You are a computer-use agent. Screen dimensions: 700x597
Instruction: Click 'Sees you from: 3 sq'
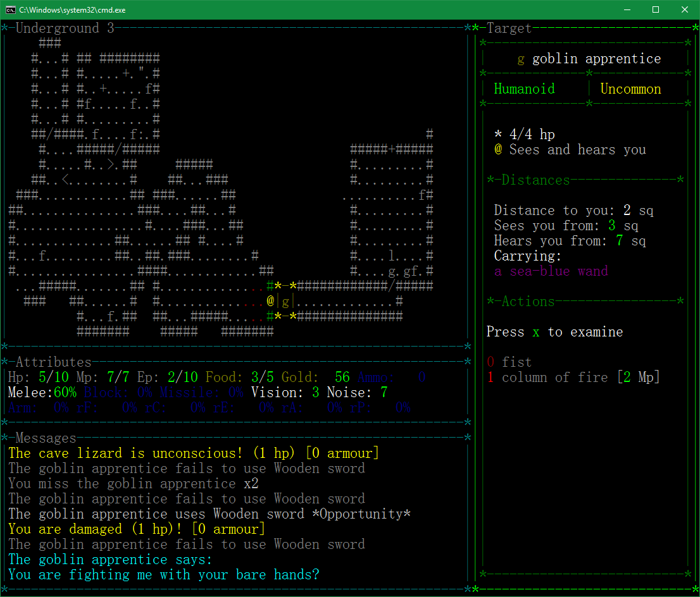(566, 225)
